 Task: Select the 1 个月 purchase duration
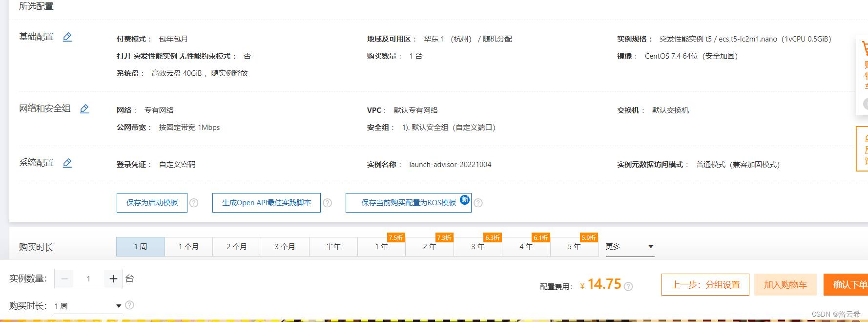pyautogui.click(x=188, y=247)
